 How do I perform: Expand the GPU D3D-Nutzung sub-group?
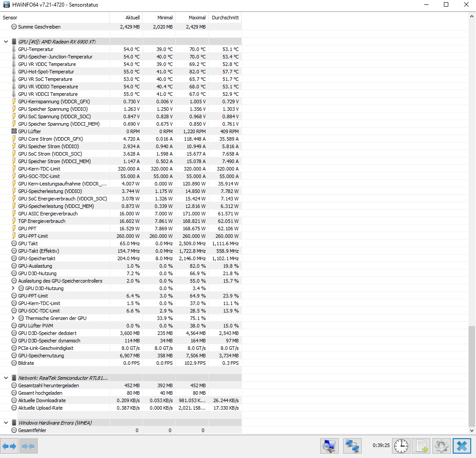point(13,288)
